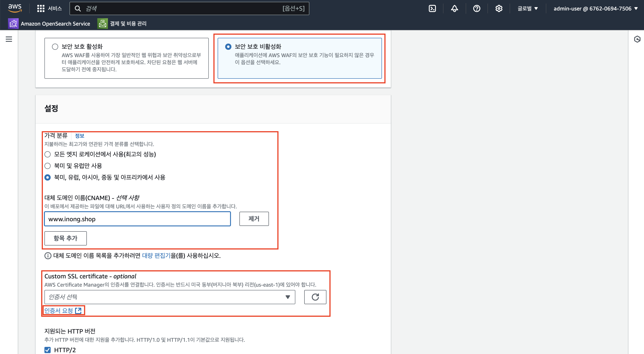Open the 정보 link beside 가격 분류
The image size is (644, 354).
(80, 136)
